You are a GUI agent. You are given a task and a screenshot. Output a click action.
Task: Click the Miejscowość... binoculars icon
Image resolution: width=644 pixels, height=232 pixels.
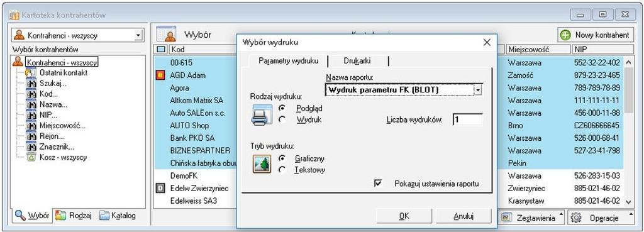point(31,126)
